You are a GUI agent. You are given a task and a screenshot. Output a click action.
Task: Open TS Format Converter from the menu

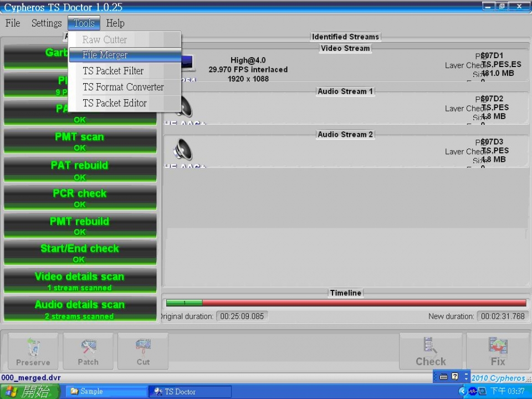[x=123, y=87]
